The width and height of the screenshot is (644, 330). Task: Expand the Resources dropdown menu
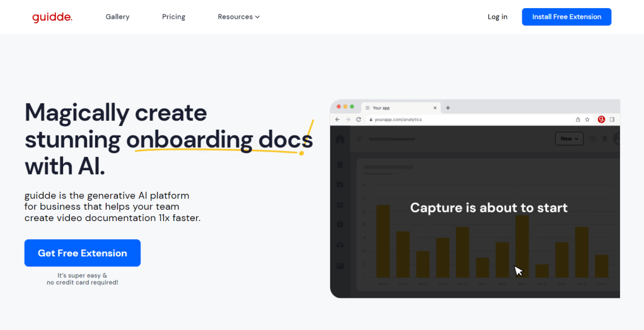click(x=238, y=17)
